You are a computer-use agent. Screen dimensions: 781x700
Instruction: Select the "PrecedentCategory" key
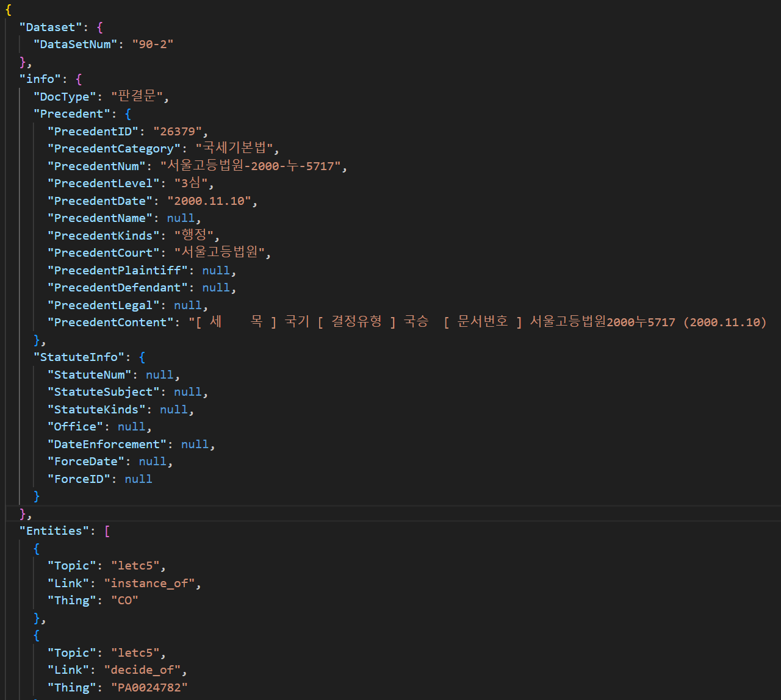click(x=114, y=149)
